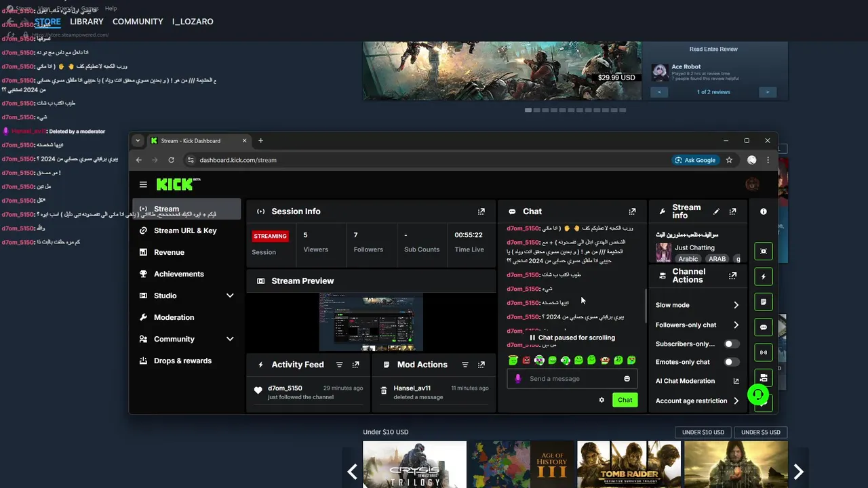868x488 pixels.
Task: Toggle the mod actions note widget in right bar
Action: coord(764,302)
